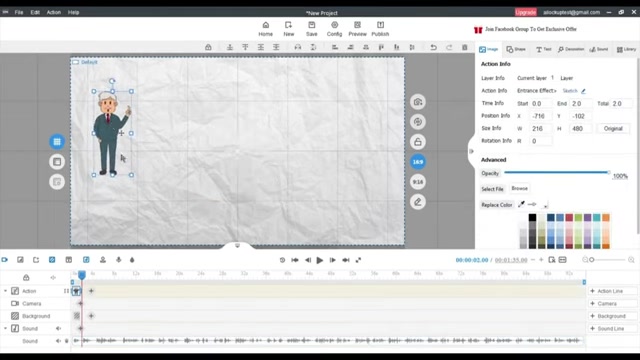The image size is (640, 360).
Task: Click the Browse button
Action: [x=520, y=189]
